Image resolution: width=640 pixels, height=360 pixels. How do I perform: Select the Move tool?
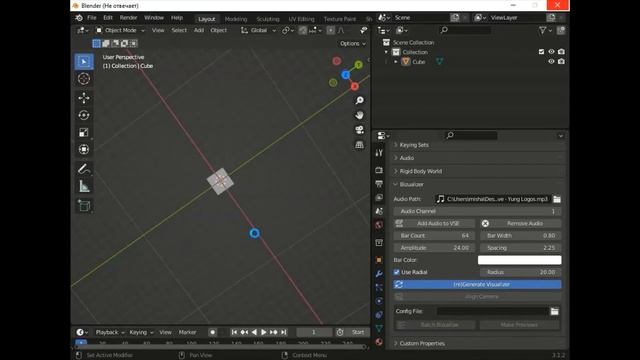pyautogui.click(x=84, y=98)
